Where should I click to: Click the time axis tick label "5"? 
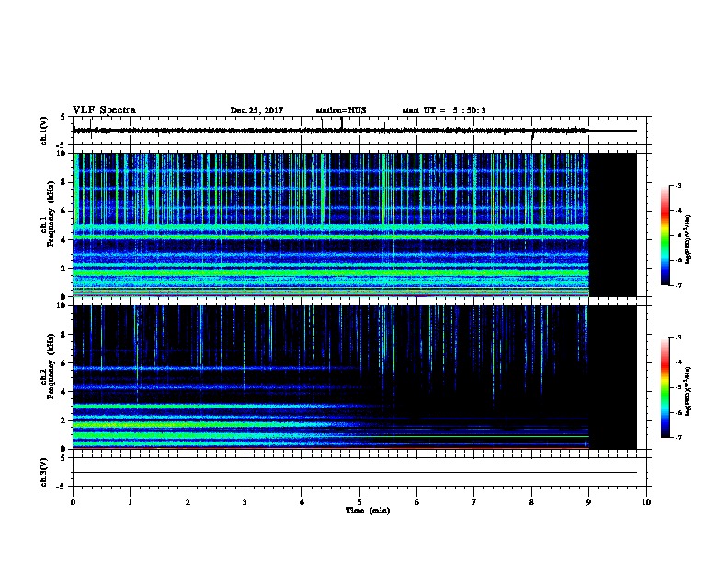tap(359, 502)
